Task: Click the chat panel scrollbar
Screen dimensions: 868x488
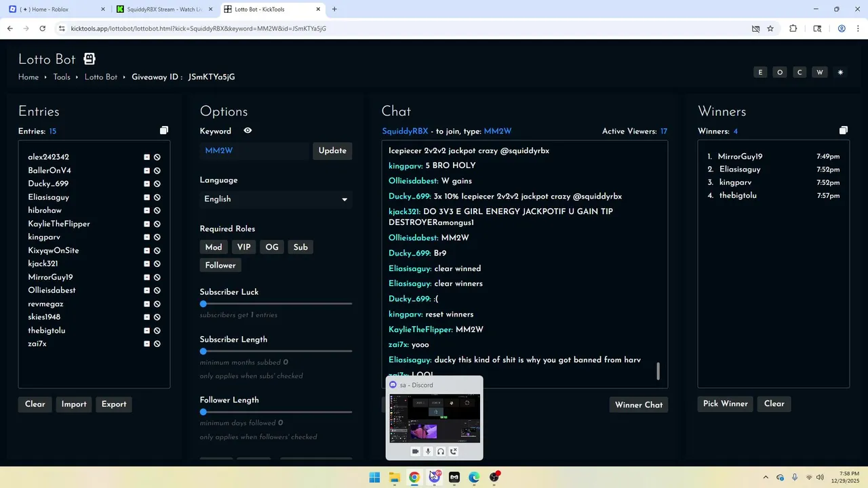Action: coord(658,371)
